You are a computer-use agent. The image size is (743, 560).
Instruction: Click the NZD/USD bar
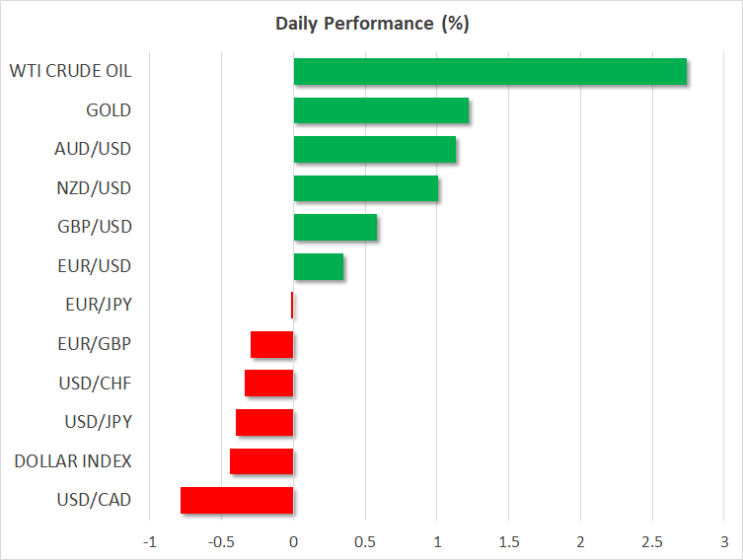pos(366,188)
